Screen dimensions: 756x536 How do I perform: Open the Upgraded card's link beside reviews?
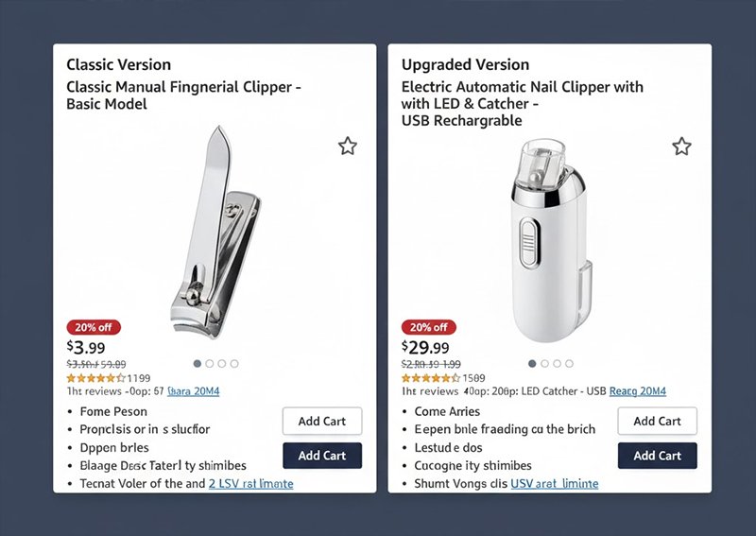click(637, 391)
